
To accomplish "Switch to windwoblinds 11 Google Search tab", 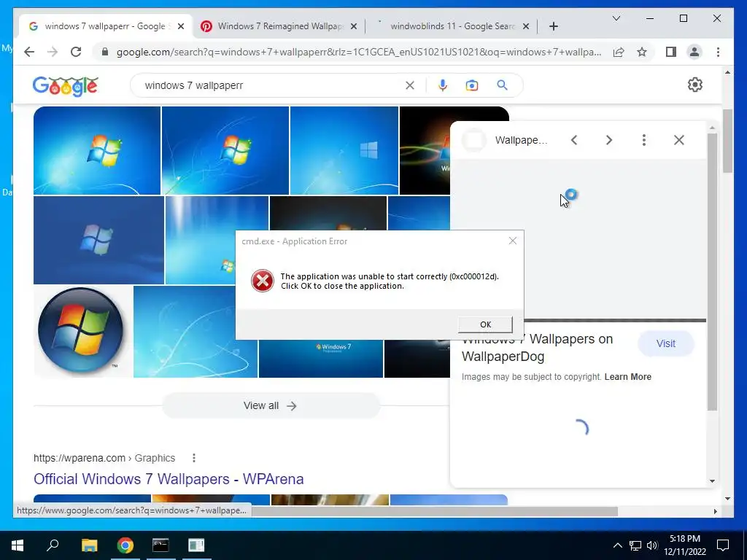I will 451,26.
